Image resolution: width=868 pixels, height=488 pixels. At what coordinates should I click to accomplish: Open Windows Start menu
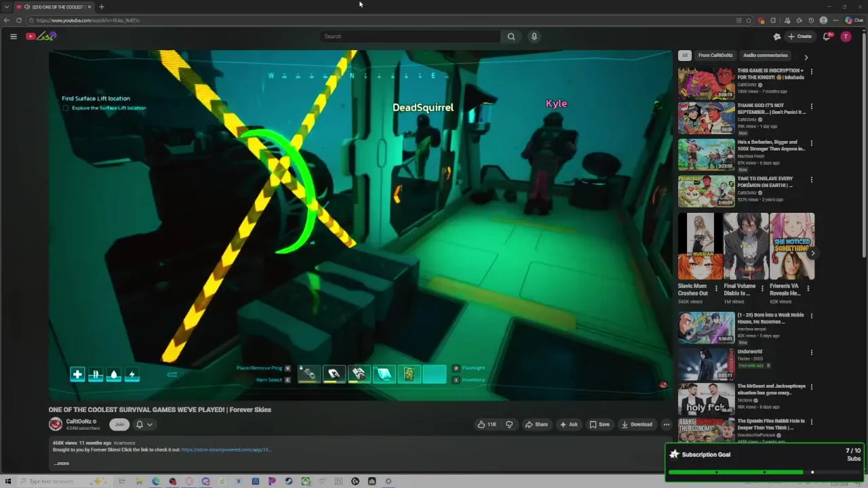(x=8, y=481)
